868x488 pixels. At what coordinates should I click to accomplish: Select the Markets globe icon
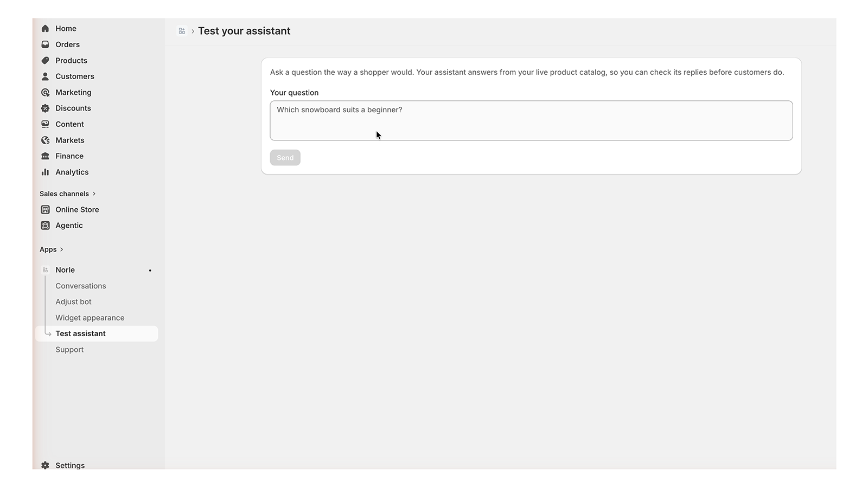[x=45, y=140]
